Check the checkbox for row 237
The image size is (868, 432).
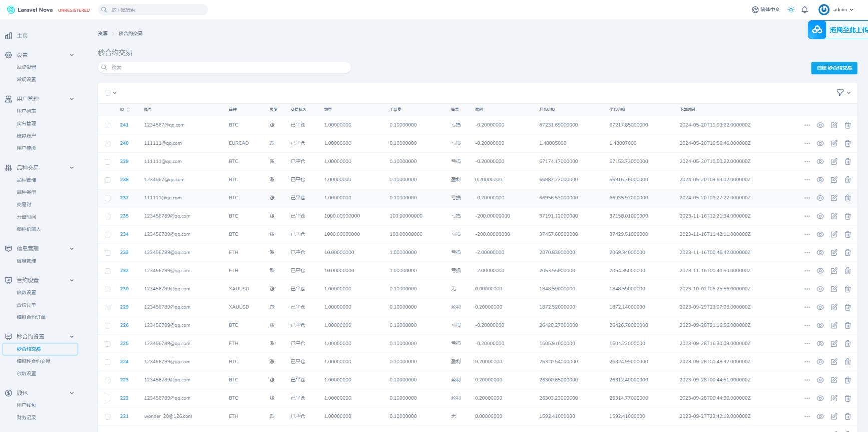click(x=108, y=198)
